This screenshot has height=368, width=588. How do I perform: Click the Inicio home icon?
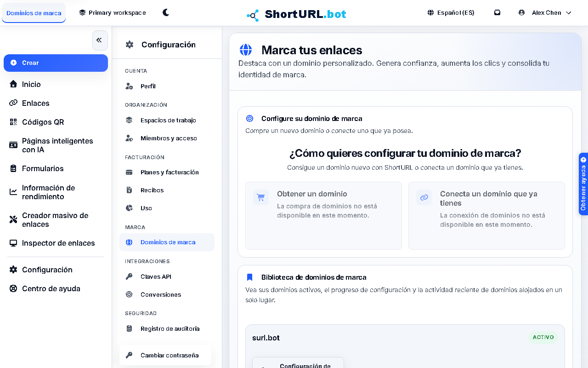click(13, 84)
